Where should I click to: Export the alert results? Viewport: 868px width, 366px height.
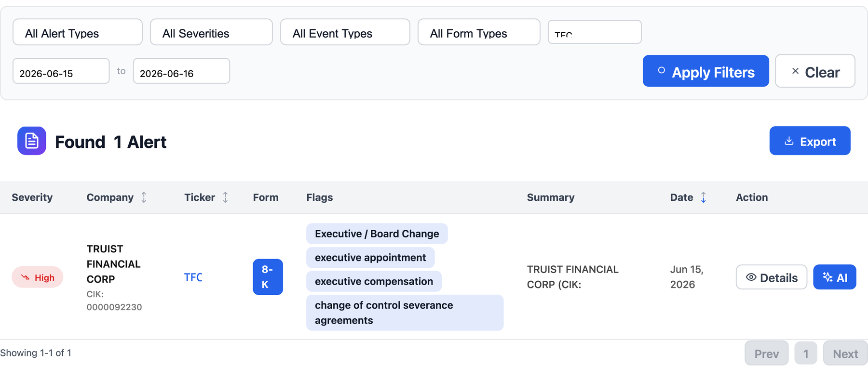pos(810,141)
